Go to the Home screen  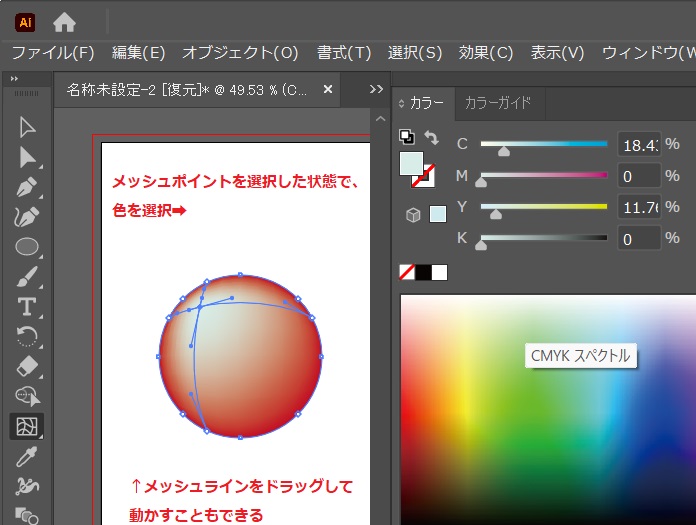click(x=64, y=21)
